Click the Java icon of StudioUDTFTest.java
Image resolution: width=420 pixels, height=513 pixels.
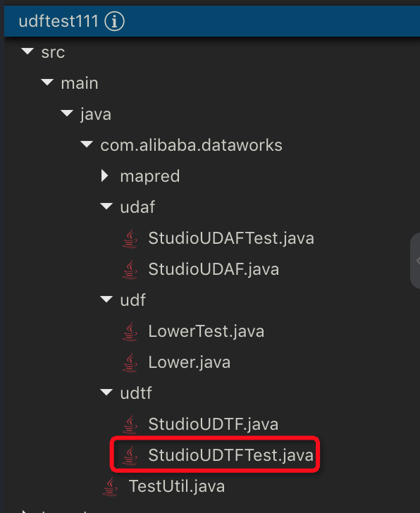[130, 455]
